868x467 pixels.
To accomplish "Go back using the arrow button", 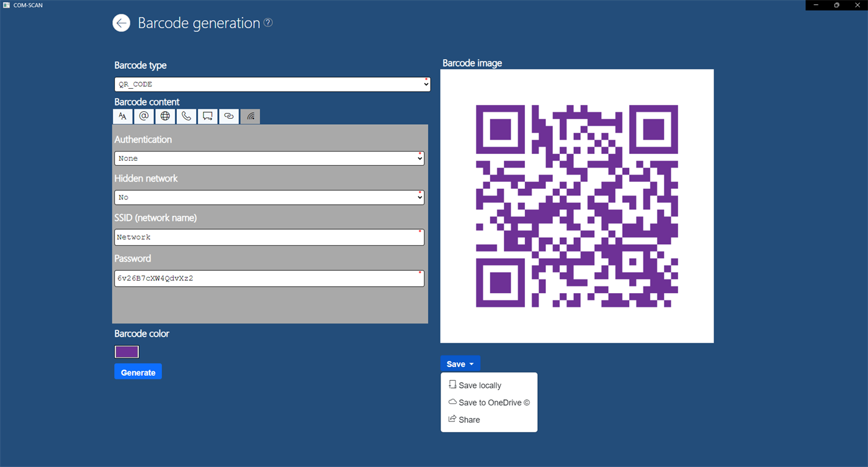I will [122, 23].
